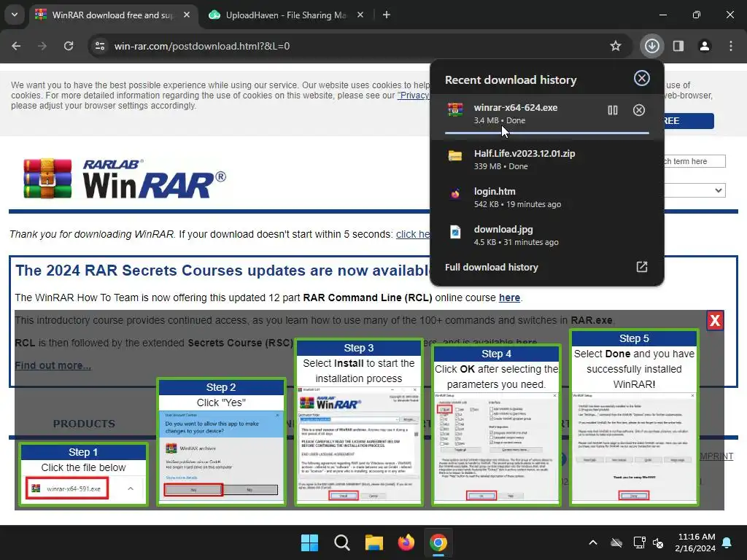Click the Step 5 Done screenshot
Image resolution: width=747 pixels, height=560 pixels.
click(x=634, y=447)
